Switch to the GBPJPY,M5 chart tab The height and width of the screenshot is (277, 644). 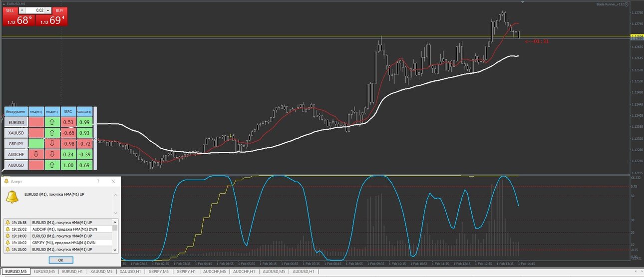tap(159, 272)
